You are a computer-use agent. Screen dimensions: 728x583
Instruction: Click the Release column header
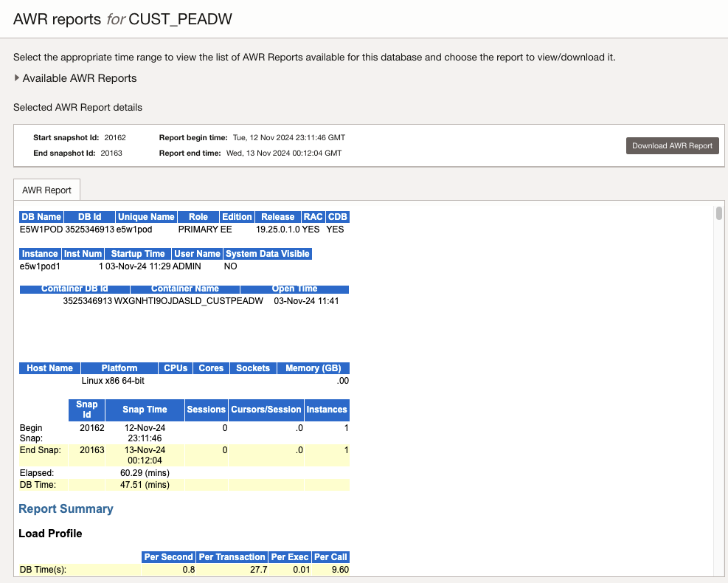pyautogui.click(x=277, y=217)
